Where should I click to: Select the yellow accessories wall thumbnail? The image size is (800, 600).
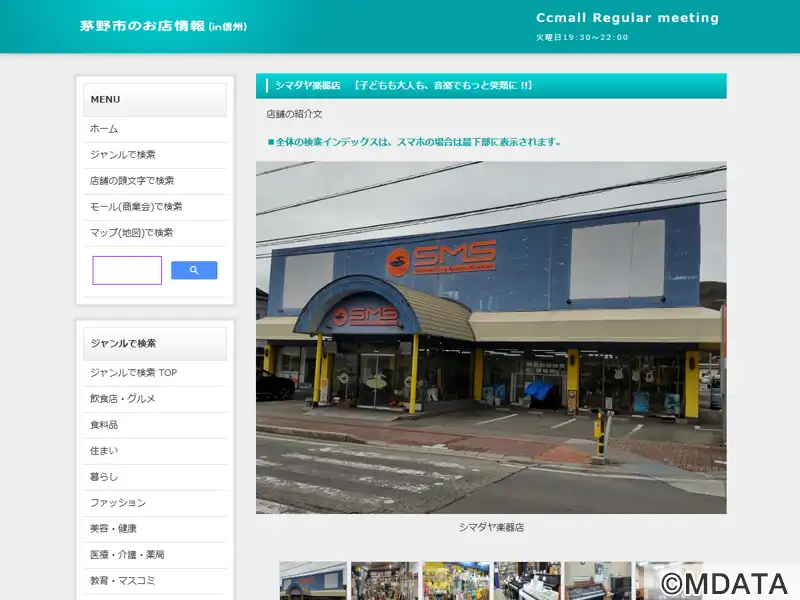tap(456, 581)
